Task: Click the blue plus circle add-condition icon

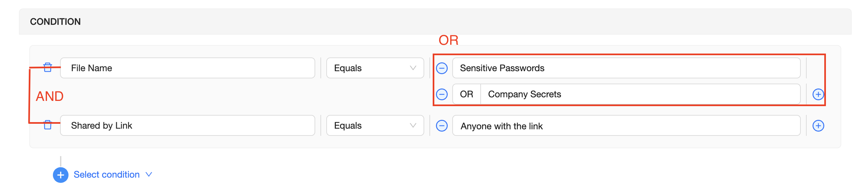Action: coord(61,175)
